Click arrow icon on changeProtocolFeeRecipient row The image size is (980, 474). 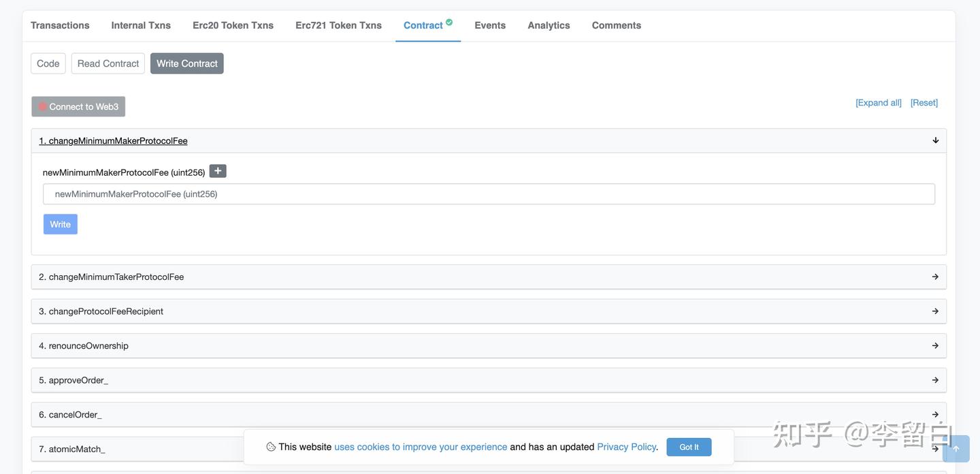pyautogui.click(x=935, y=311)
